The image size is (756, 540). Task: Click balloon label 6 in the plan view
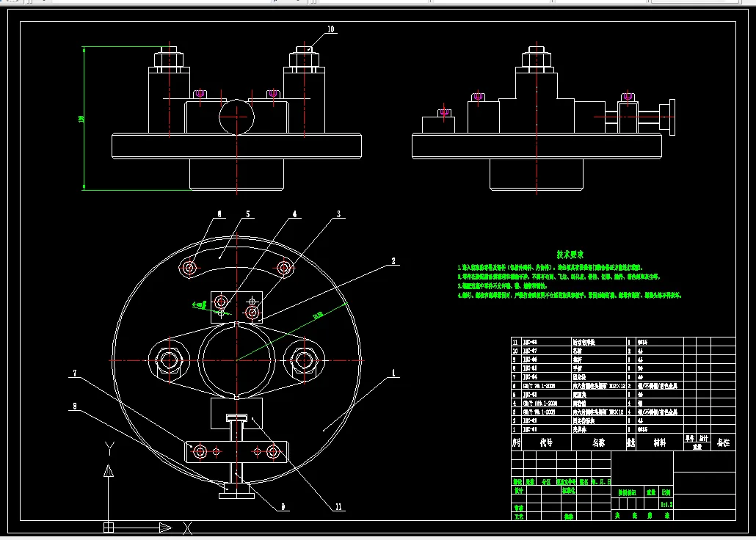(x=220, y=214)
